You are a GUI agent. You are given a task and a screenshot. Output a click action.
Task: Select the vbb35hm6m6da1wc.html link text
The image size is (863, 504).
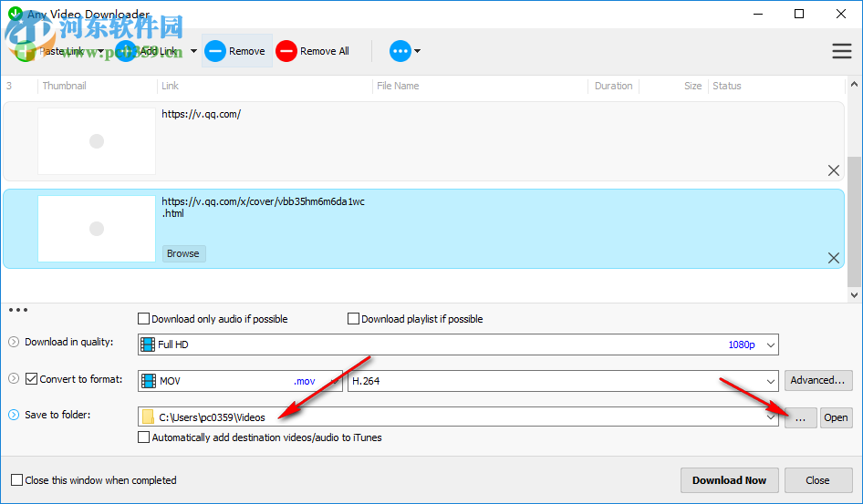coord(263,207)
